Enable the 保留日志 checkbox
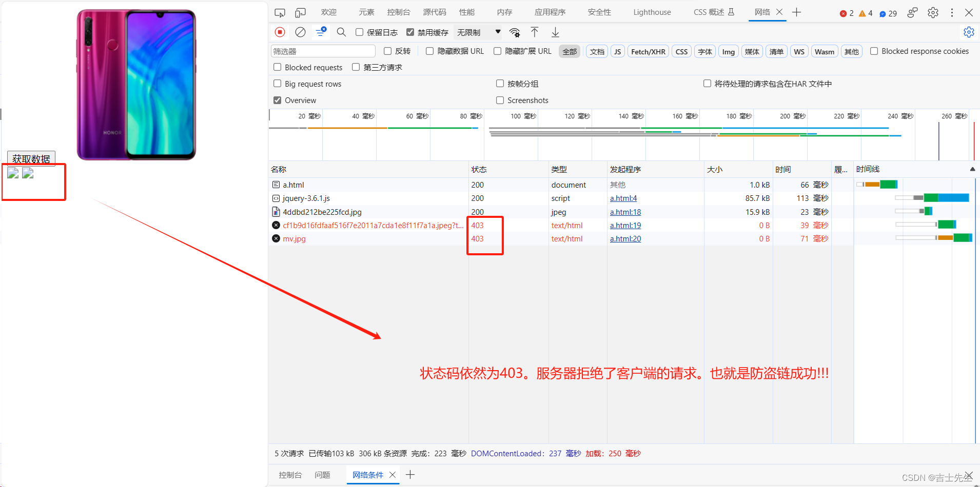Screen dimensions: 980x487 (x=360, y=32)
